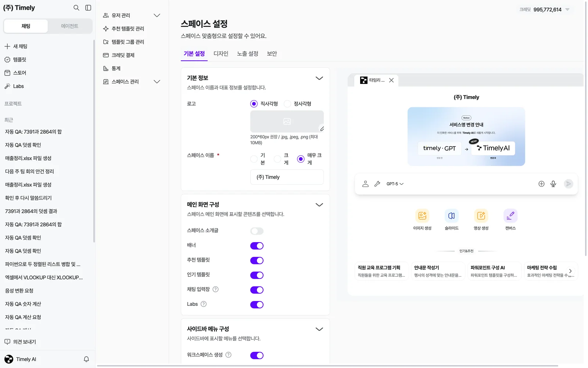Viewport: 588px width, 368px height.
Task: Open the Timely AI profile avatar
Action: (9, 359)
